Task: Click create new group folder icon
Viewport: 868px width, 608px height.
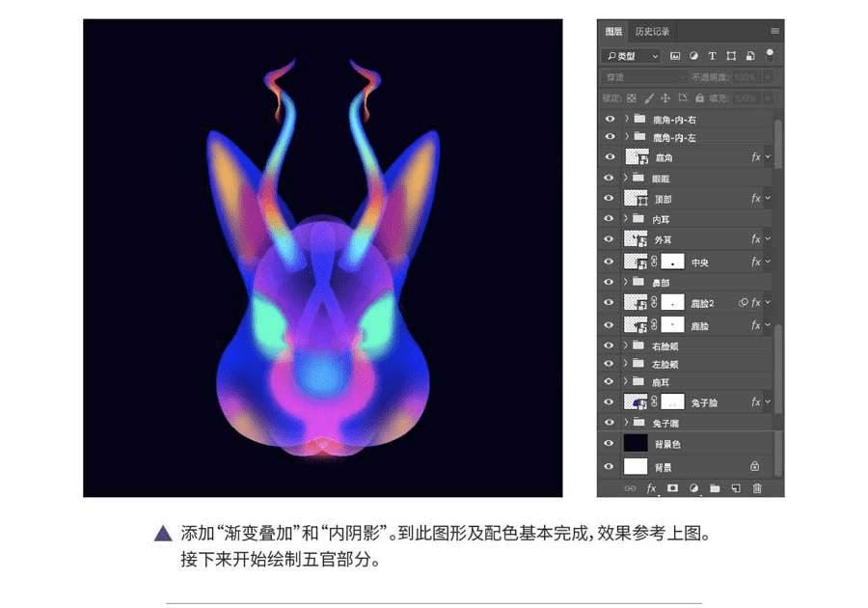Action: click(715, 488)
